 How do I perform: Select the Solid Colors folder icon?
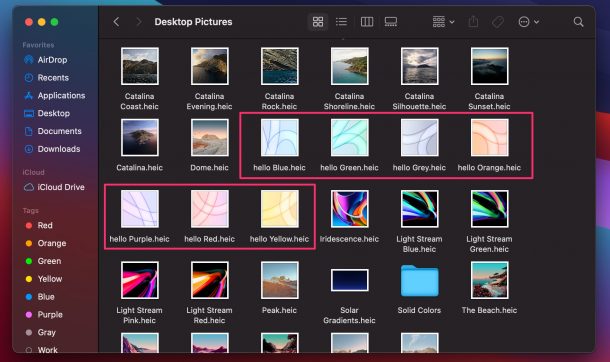point(419,281)
